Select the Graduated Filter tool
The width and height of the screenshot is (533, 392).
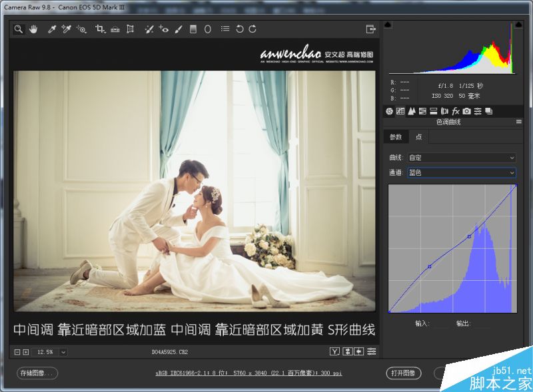pyautogui.click(x=193, y=29)
